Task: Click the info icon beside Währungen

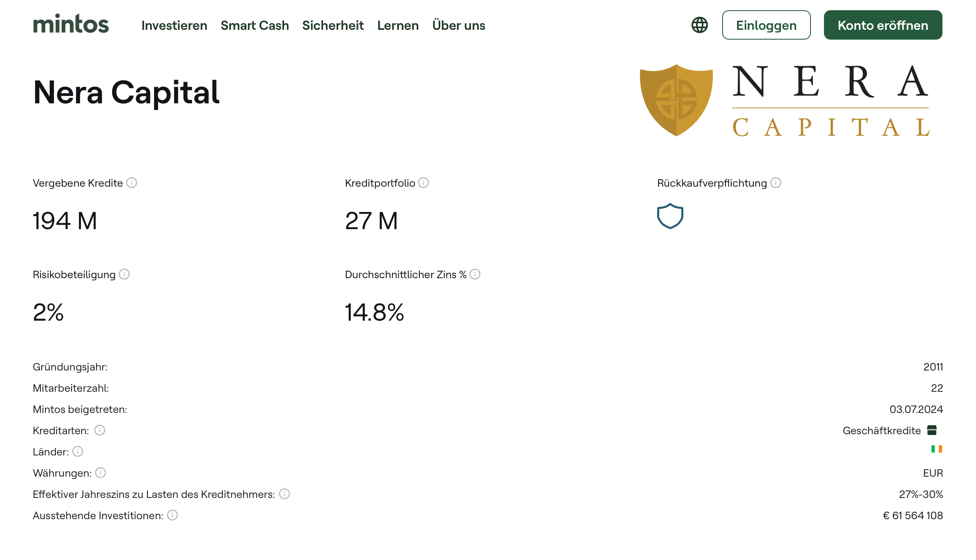Action: pyautogui.click(x=101, y=473)
